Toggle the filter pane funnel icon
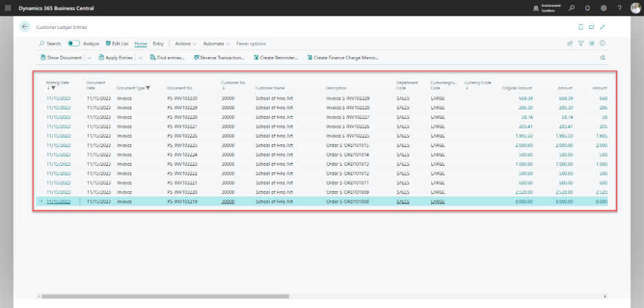This screenshot has width=644, height=308. click(581, 43)
